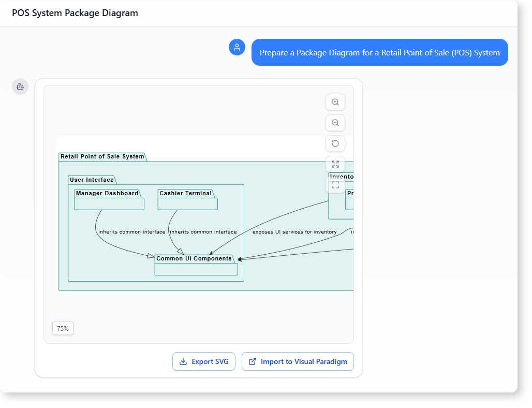Click the four-arrow fit-to-view icon
532x408 pixels.
coord(335,164)
